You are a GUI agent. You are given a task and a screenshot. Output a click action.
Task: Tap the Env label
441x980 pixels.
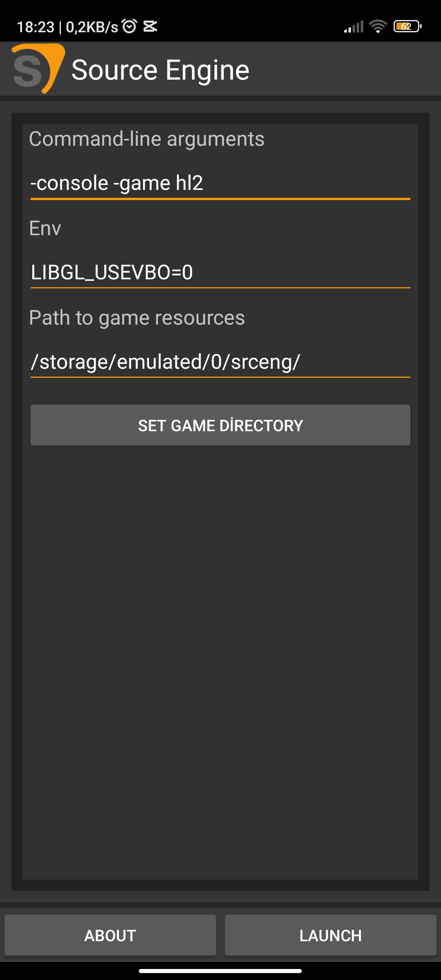click(x=45, y=228)
